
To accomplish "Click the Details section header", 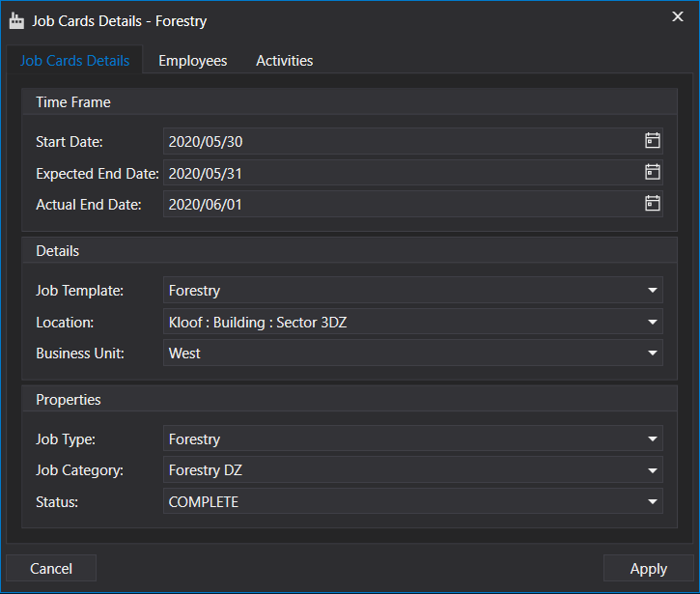I will [x=350, y=250].
